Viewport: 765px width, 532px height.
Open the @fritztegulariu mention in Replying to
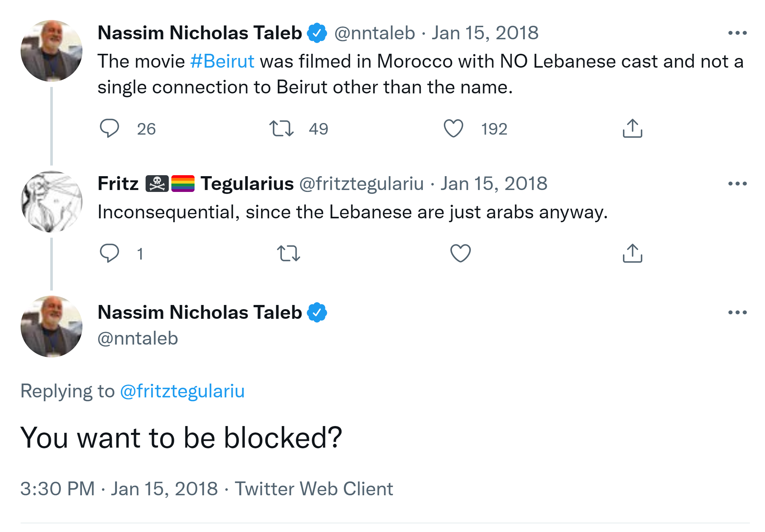pos(182,391)
